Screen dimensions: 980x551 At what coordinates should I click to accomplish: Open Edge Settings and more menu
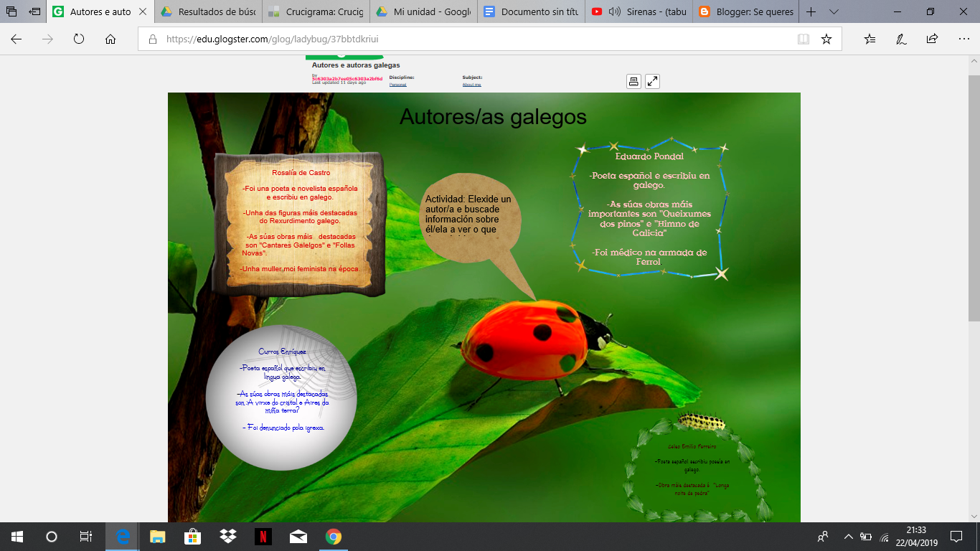point(963,39)
